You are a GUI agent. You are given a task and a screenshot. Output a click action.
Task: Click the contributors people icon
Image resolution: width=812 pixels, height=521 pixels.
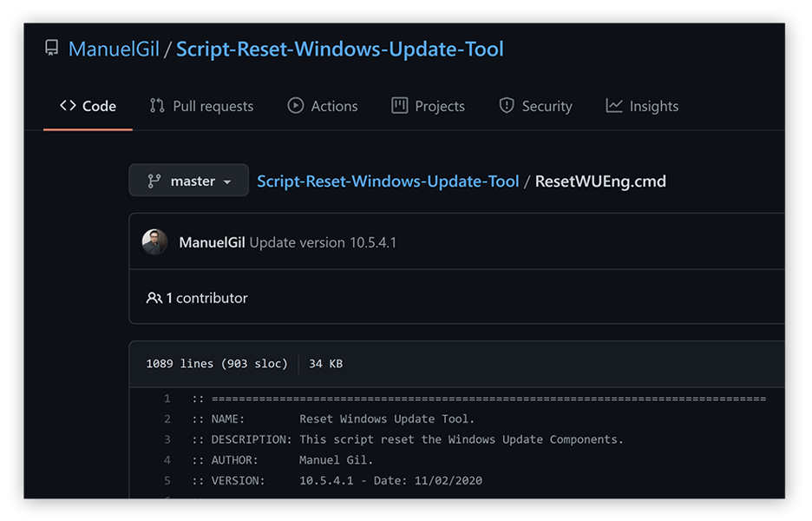click(154, 297)
